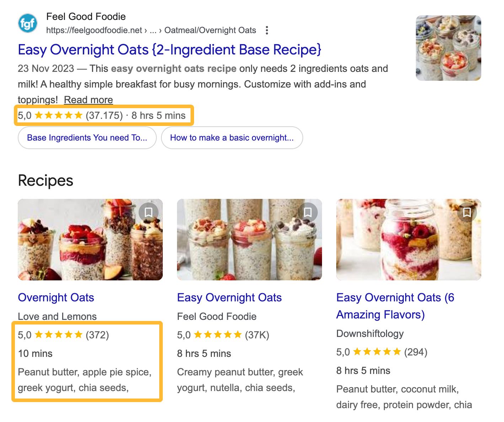
Task: Click the Feel Good Foodie site favicon
Action: tap(27, 23)
